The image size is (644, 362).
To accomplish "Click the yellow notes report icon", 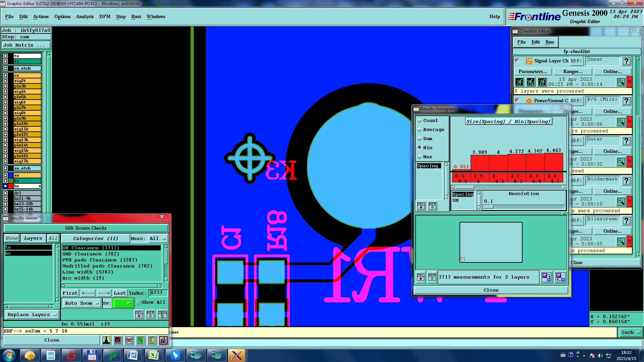I will 152,340.
